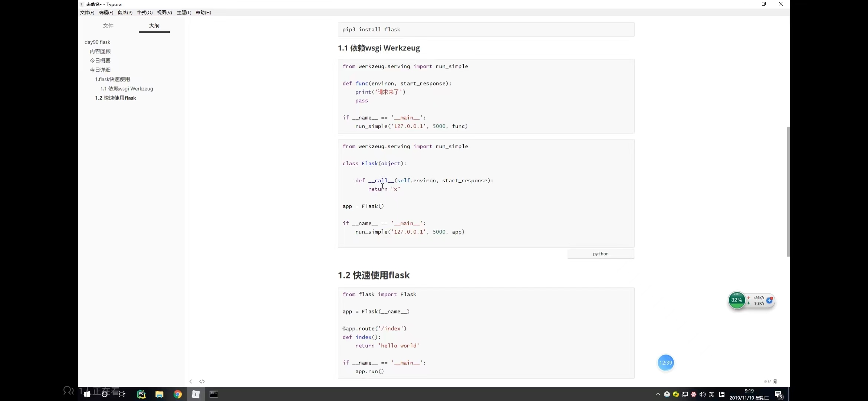Image resolution: width=868 pixels, height=401 pixels.
Task: Open code block language selector showing python
Action: (601, 254)
